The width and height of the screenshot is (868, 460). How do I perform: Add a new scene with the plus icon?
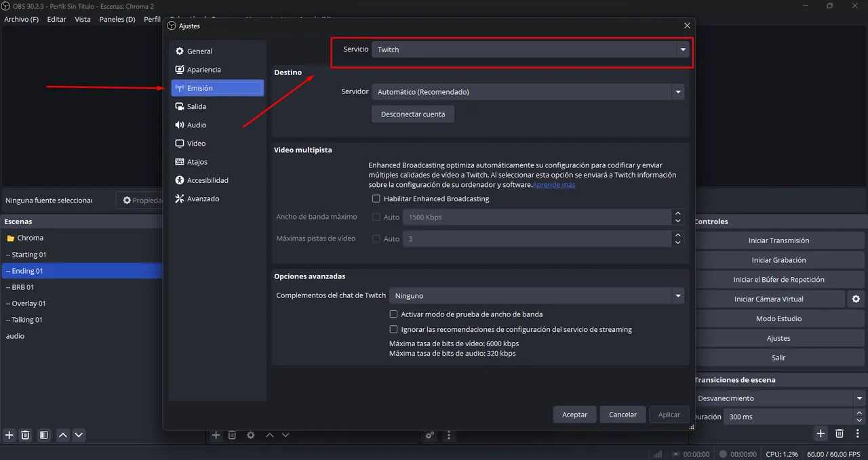[x=9, y=435]
